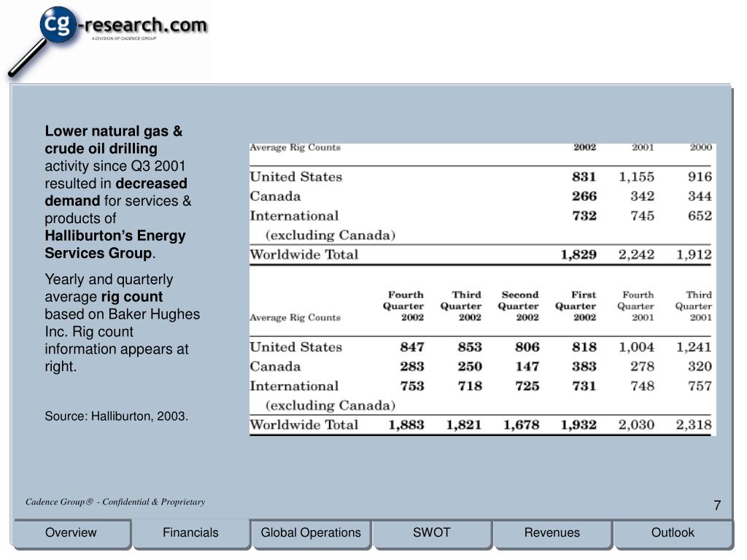
Task: Select quarterly International value 725
Action: click(527, 386)
